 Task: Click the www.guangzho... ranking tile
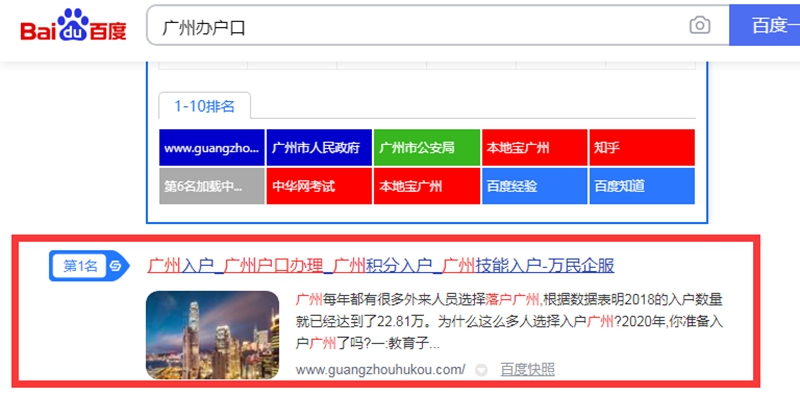[x=212, y=148]
